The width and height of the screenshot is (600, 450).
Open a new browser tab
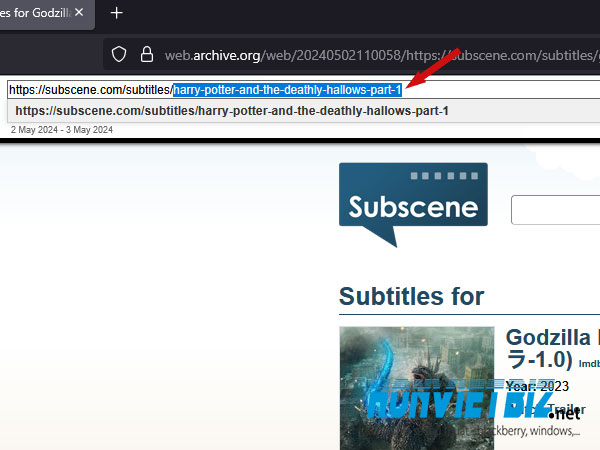point(116,13)
